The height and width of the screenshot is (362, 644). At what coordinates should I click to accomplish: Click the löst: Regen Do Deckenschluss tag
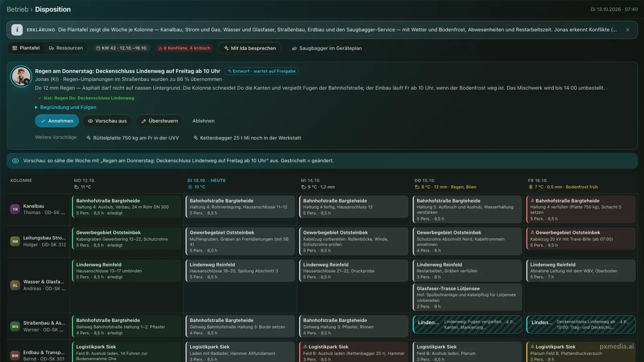(x=86, y=98)
